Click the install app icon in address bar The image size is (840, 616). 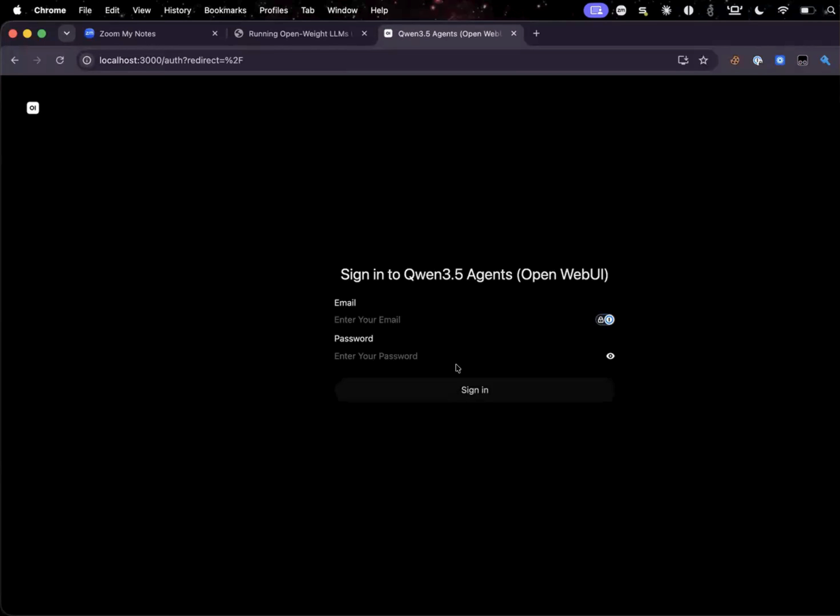tap(683, 60)
